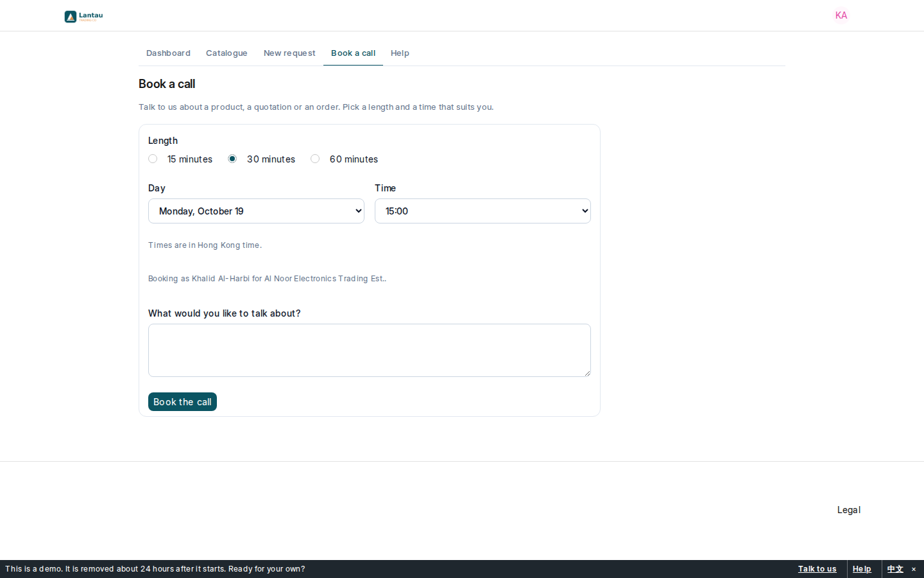The width and height of the screenshot is (924, 578).
Task: Click the 'Times are in Hong Kong time.' note
Action: point(205,245)
